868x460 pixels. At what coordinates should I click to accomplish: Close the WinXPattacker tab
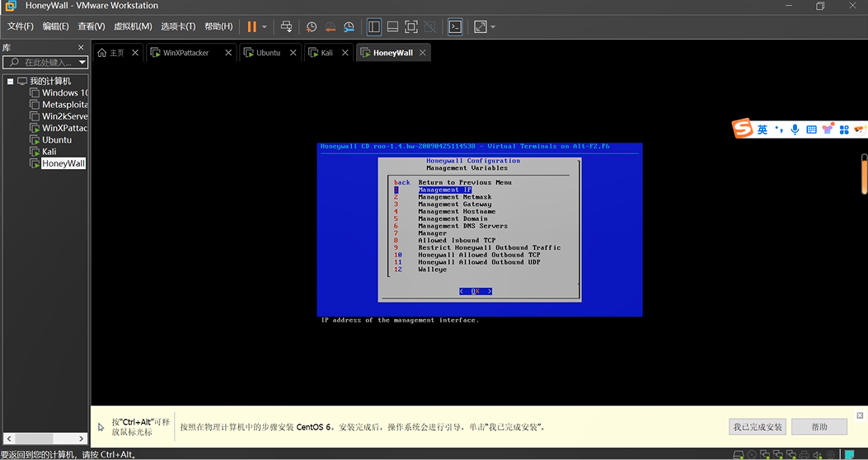[228, 53]
